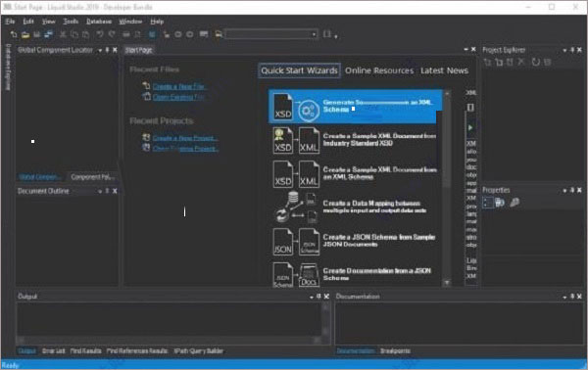Click the green play arrow beside wizard list
The width and height of the screenshot is (588, 370).
[x=470, y=127]
